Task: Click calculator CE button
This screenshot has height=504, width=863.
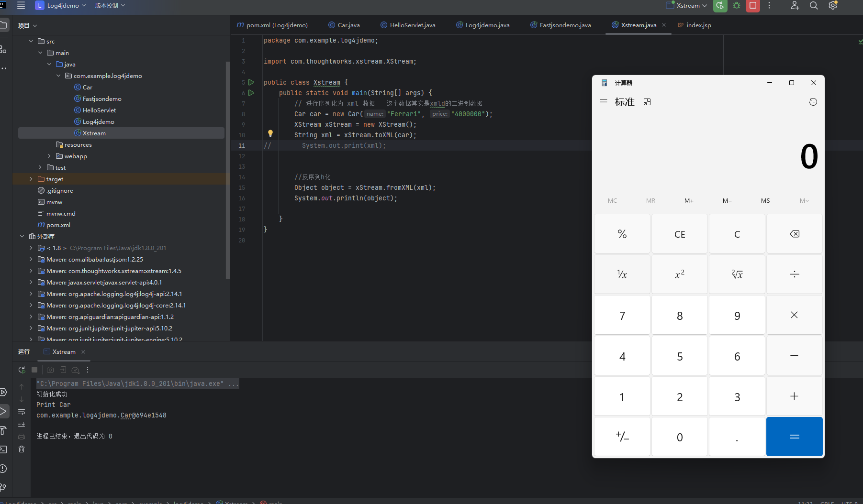Action: (680, 234)
